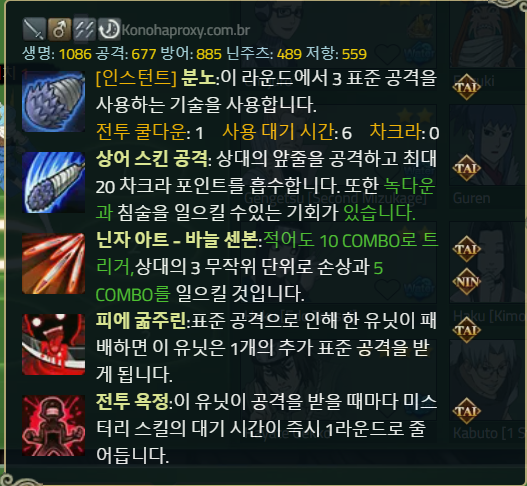Click the TAI badge beside 상어 스킨 공격

[467, 168]
